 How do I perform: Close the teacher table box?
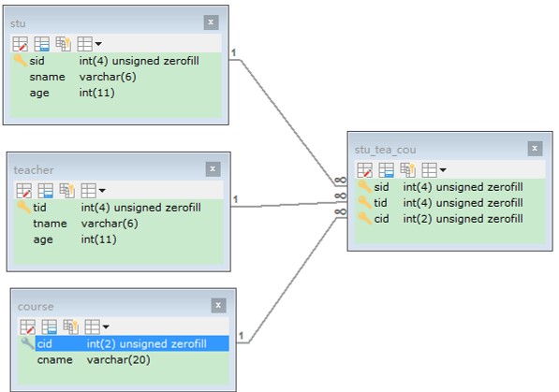[213, 169]
